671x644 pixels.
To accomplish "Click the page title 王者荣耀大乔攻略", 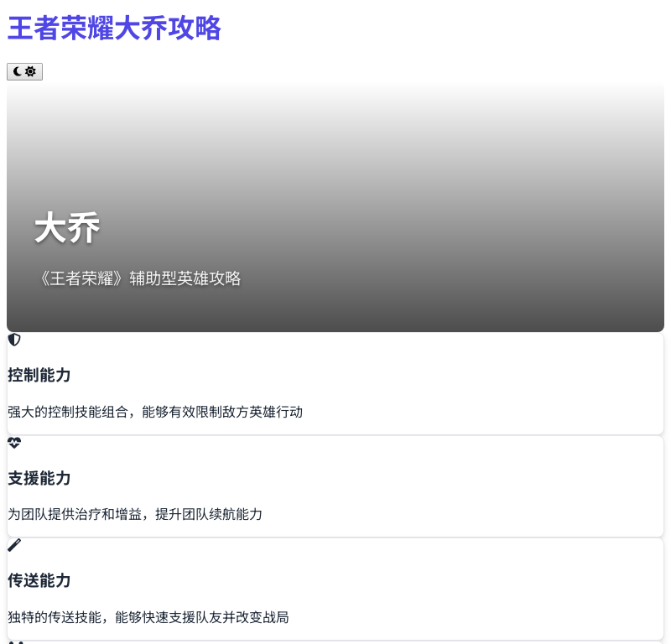I will 114,29.
